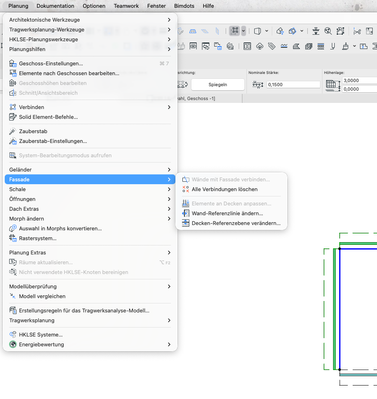This screenshot has width=377, height=399.
Task: Click the Spiegeln button
Action: 218,85
